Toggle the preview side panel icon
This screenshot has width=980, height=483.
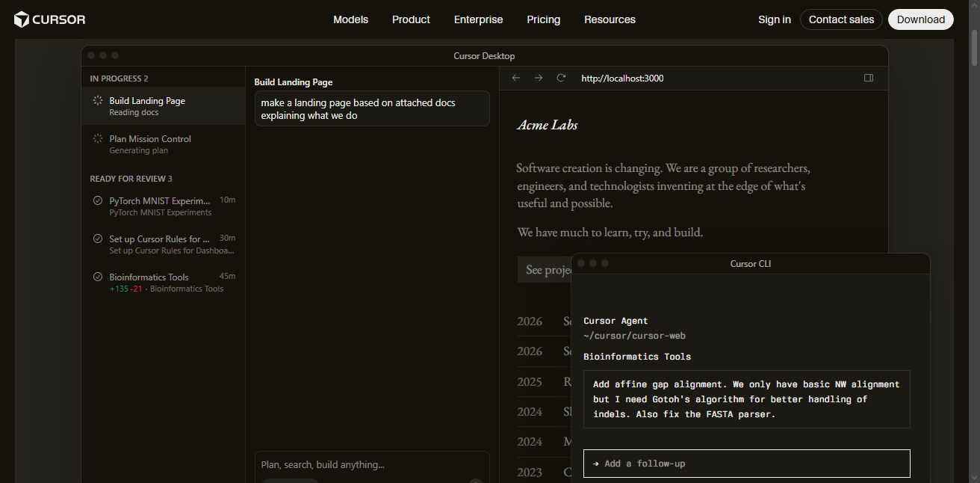click(869, 78)
